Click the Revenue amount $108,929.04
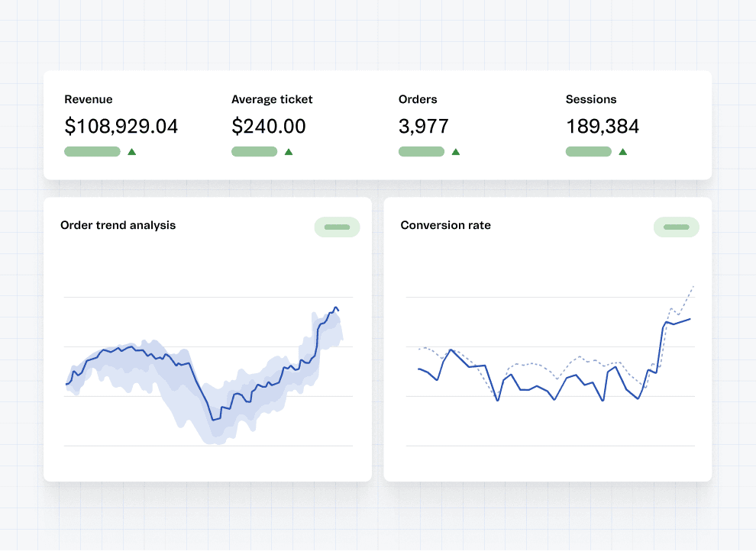 pyautogui.click(x=121, y=127)
